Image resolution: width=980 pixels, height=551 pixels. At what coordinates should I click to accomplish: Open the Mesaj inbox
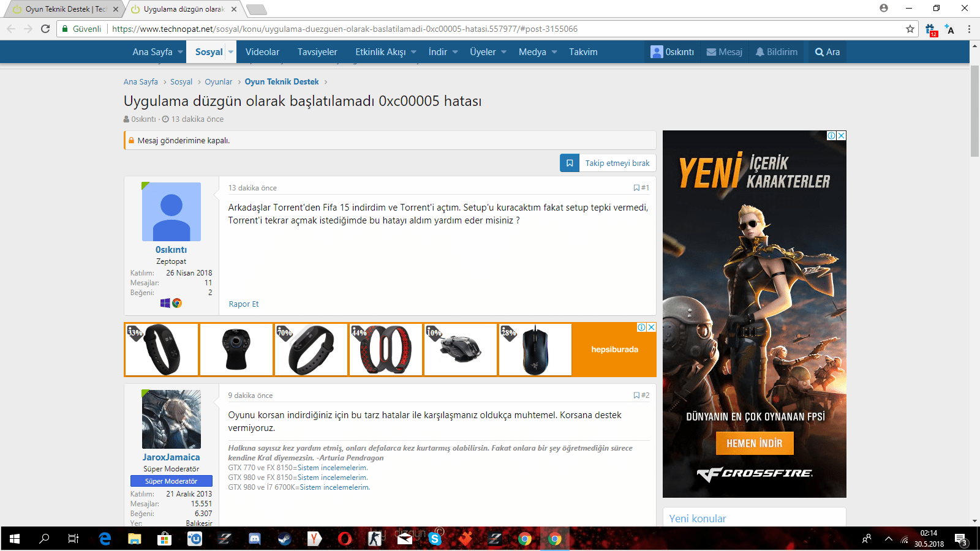click(x=725, y=52)
